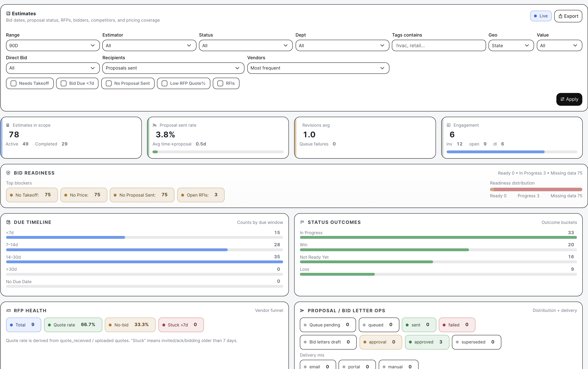Select the Open RFIs blocker chip

pyautogui.click(x=201, y=195)
